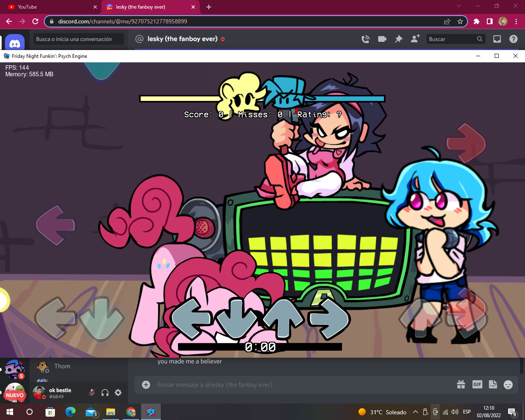The height and width of the screenshot is (420, 525).
Task: Toggle Chrome side panel
Action: click(x=490, y=21)
